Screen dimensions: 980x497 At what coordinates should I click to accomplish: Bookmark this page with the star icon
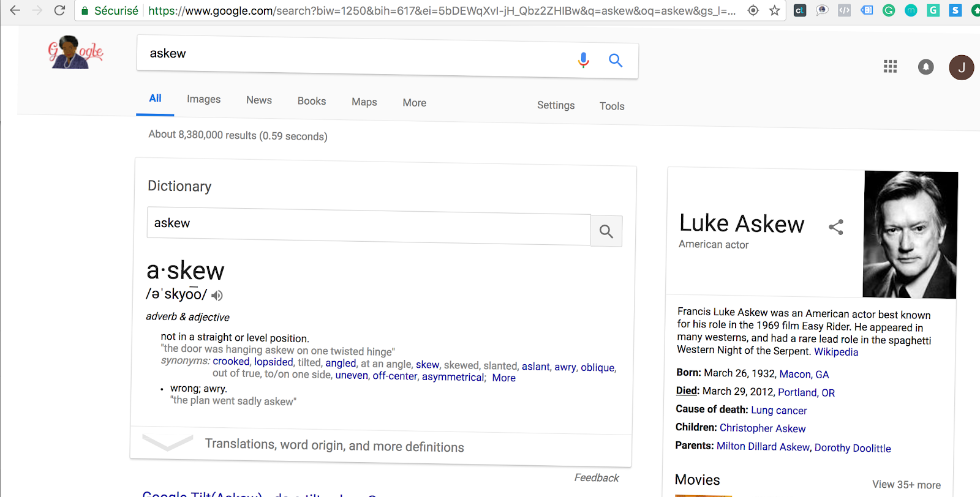coord(775,10)
